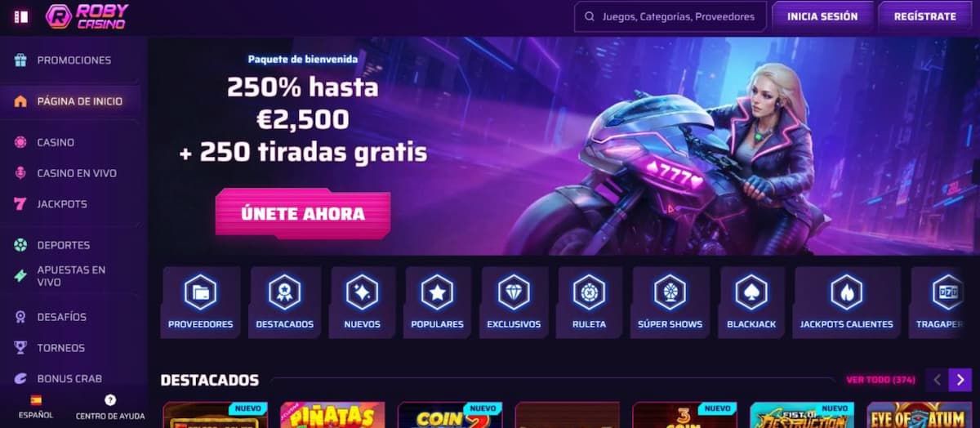
Task: Open the Nuevos sparkle icon
Action: tap(362, 292)
